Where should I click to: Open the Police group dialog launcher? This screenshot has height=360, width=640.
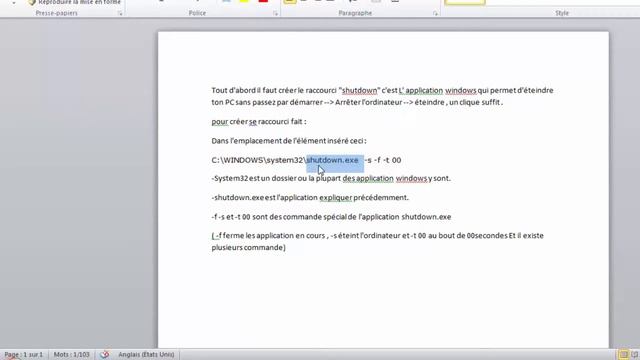pos(276,13)
